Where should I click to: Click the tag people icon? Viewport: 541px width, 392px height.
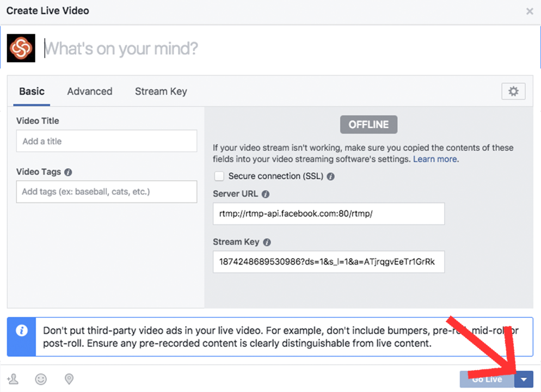click(12, 379)
